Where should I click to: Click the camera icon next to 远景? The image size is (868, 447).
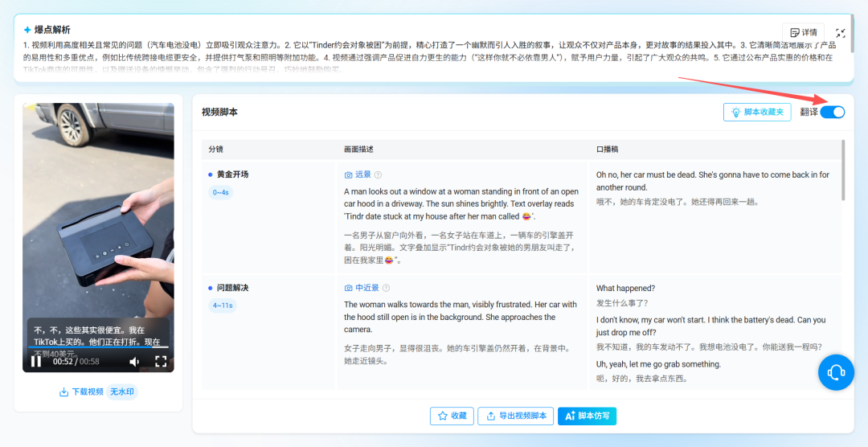click(349, 174)
